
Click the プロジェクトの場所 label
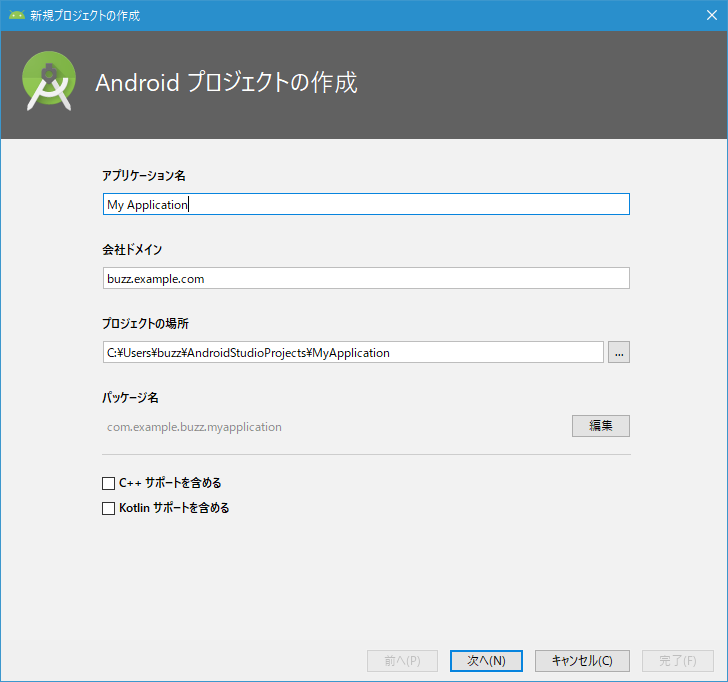(145, 323)
